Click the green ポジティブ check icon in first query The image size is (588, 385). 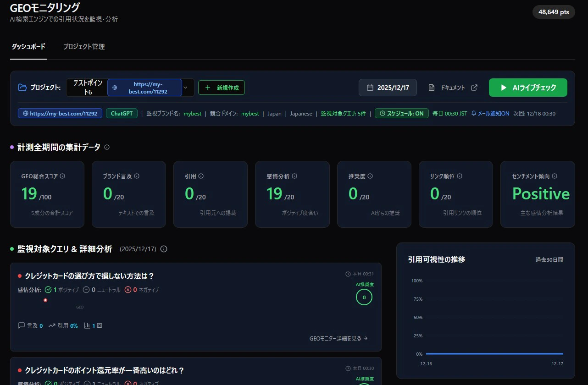tap(48, 290)
